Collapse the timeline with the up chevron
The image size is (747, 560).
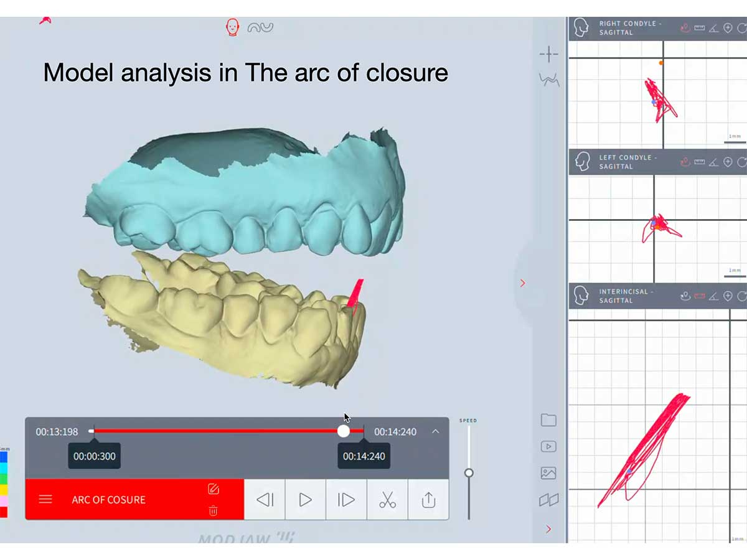click(435, 431)
